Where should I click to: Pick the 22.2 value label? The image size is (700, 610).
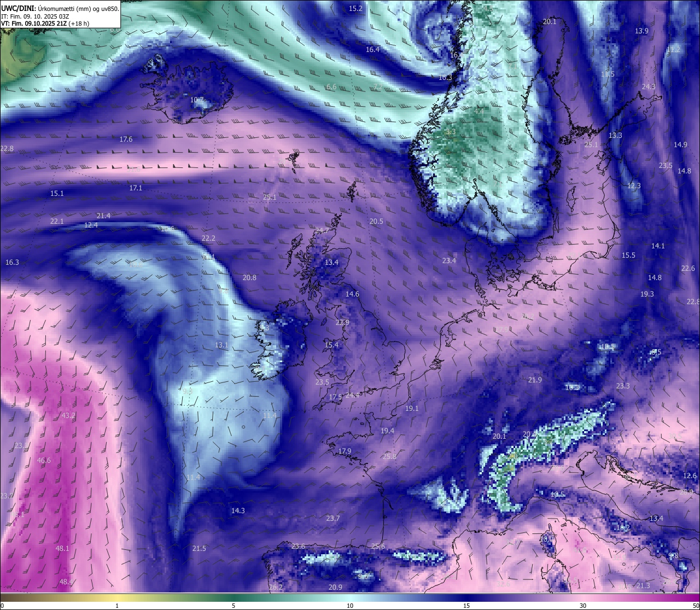pyautogui.click(x=208, y=238)
